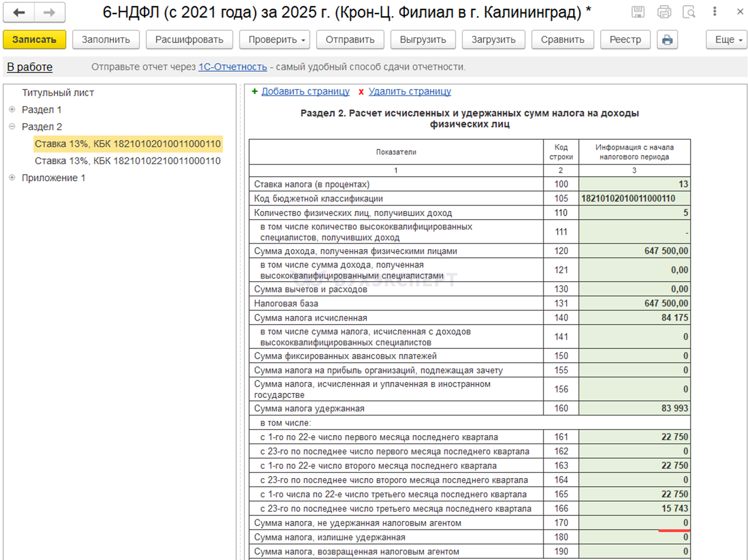Viewport: 748px width, 560px height.
Task: Expand the Приложение 1 tree node
Action: click(12, 178)
